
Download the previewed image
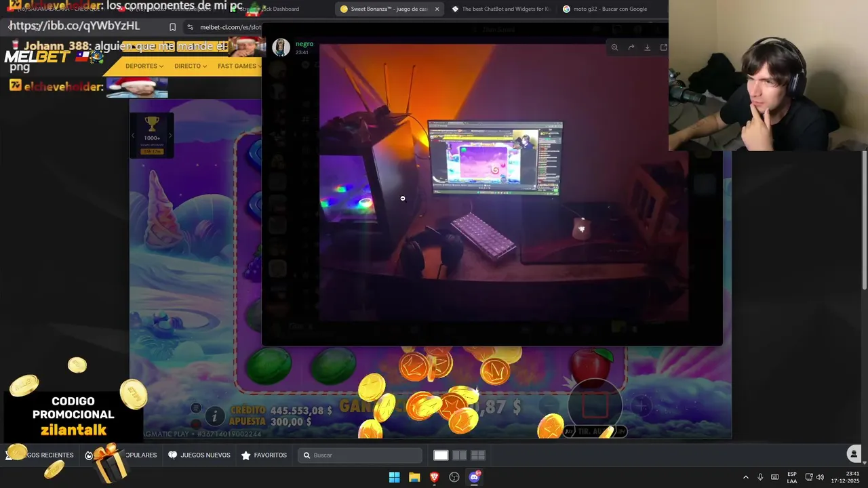coord(647,47)
